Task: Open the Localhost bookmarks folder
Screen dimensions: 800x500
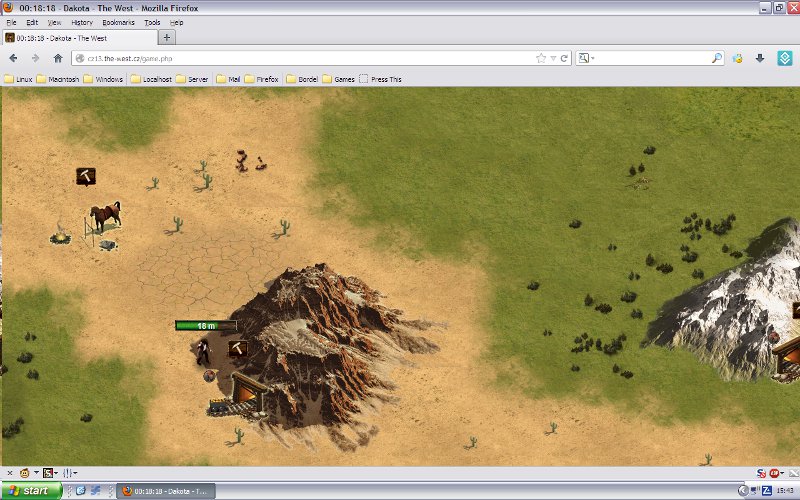Action: click(151, 79)
